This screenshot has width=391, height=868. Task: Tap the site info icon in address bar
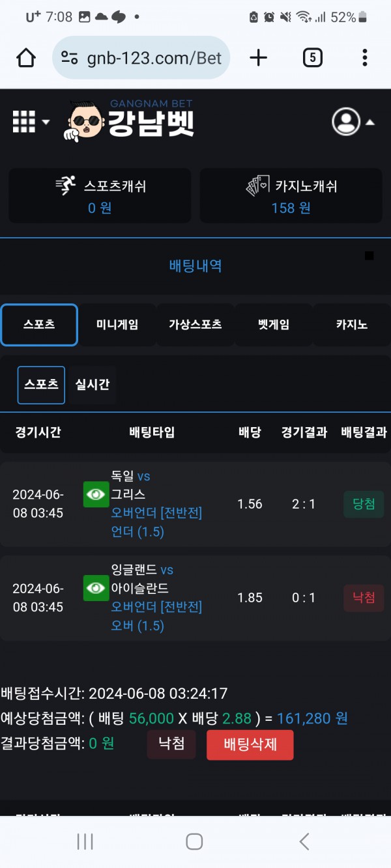70,58
